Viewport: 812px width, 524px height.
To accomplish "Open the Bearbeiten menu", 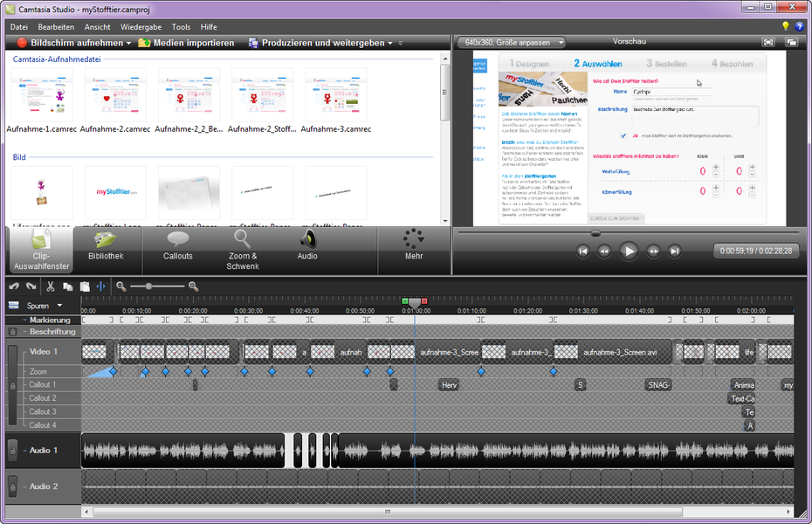I will pos(56,27).
